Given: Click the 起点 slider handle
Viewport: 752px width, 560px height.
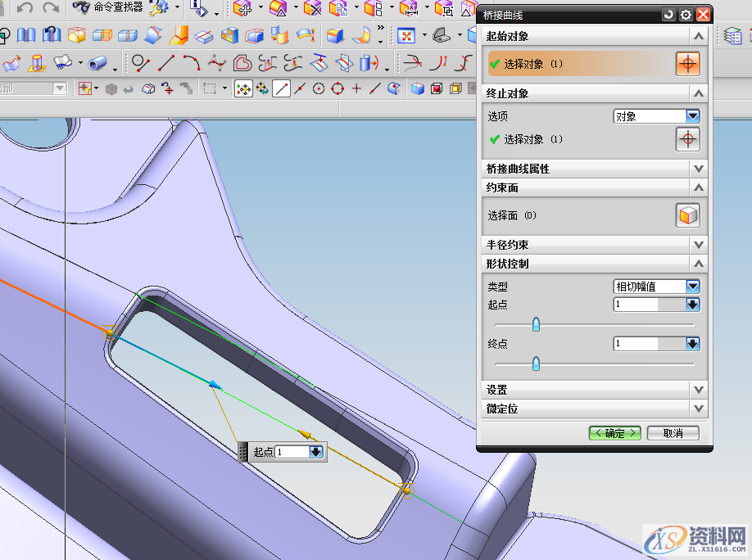Looking at the screenshot, I should (x=537, y=324).
